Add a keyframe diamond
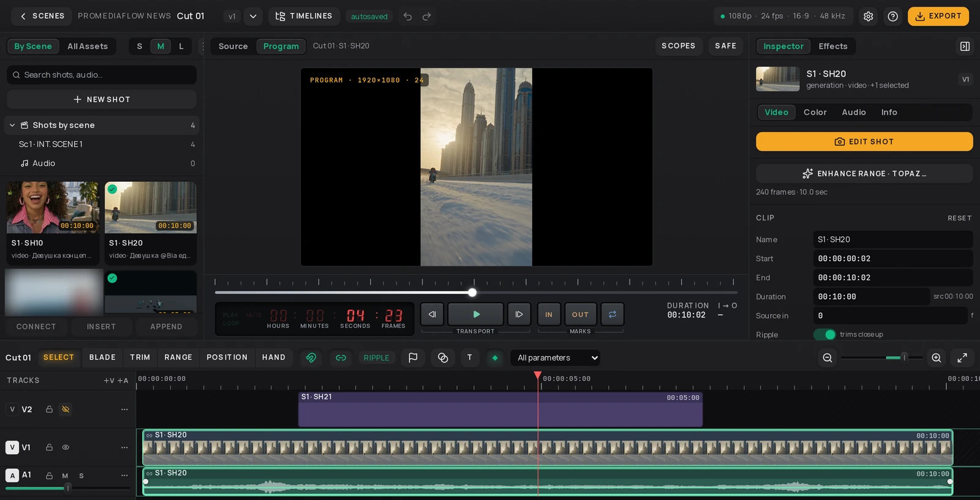Viewport: 980px width, 500px height. pyautogui.click(x=495, y=357)
